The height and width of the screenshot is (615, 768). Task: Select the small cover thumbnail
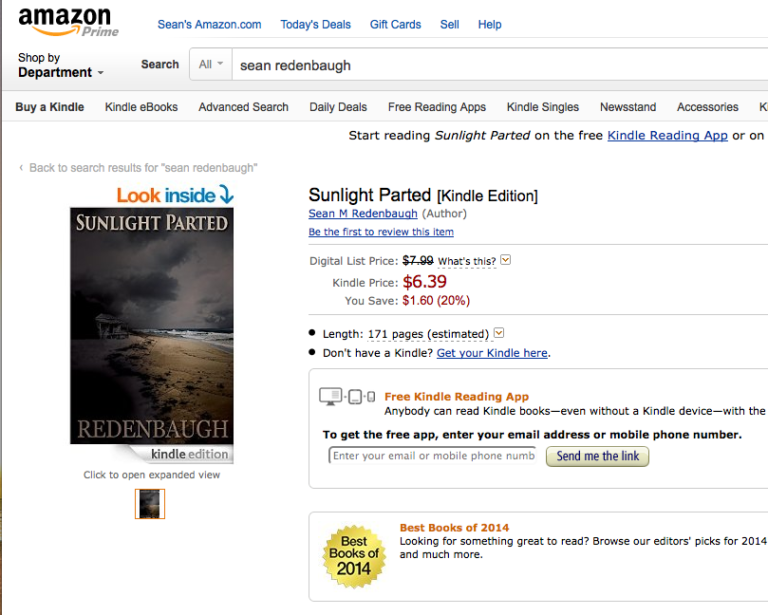coord(150,504)
